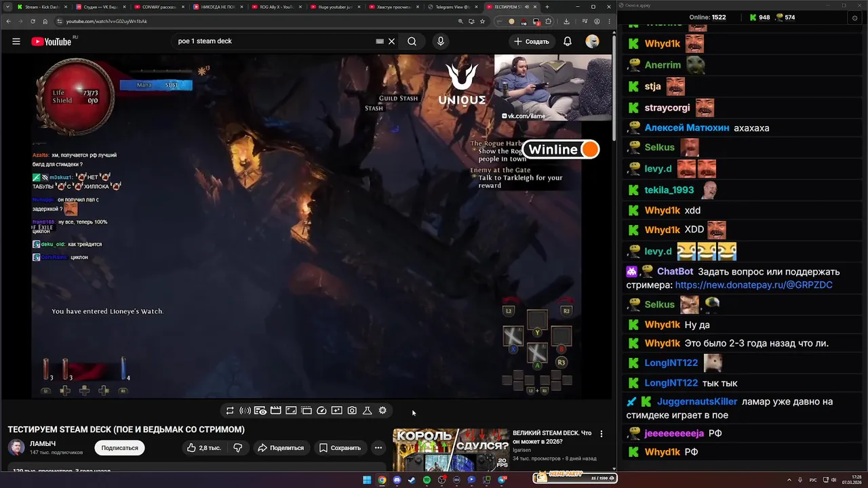Click tekila_1993 username in chat

pos(669,190)
